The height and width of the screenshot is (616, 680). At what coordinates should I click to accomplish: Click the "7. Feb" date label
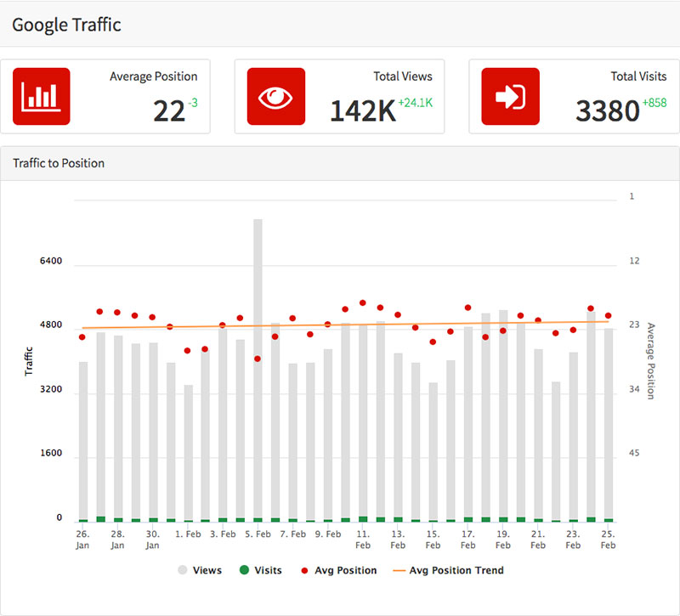click(x=292, y=534)
